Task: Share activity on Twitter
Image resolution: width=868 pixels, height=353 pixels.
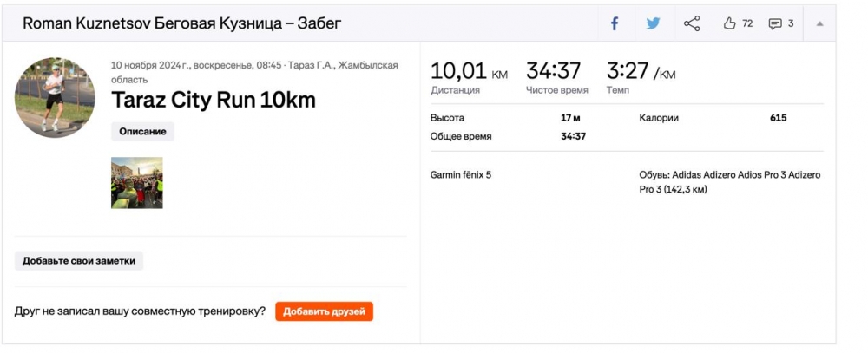Action: point(653,23)
